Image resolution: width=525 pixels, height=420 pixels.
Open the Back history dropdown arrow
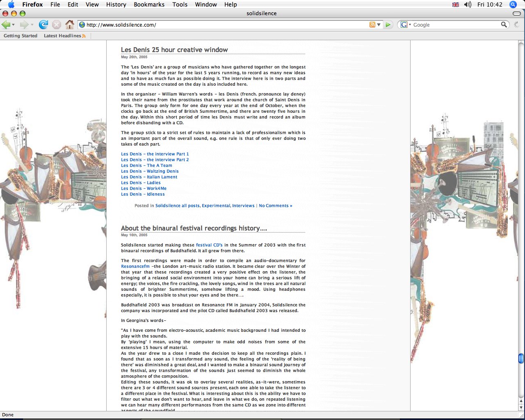pyautogui.click(x=14, y=25)
